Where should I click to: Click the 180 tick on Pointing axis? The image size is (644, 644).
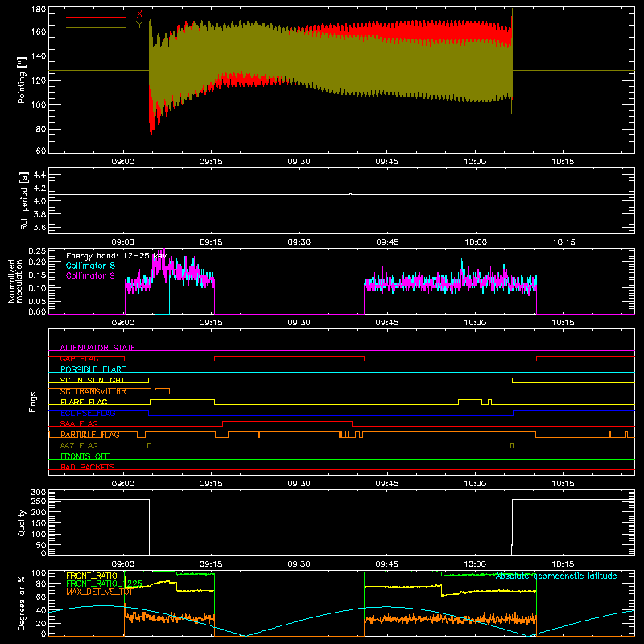(x=39, y=10)
